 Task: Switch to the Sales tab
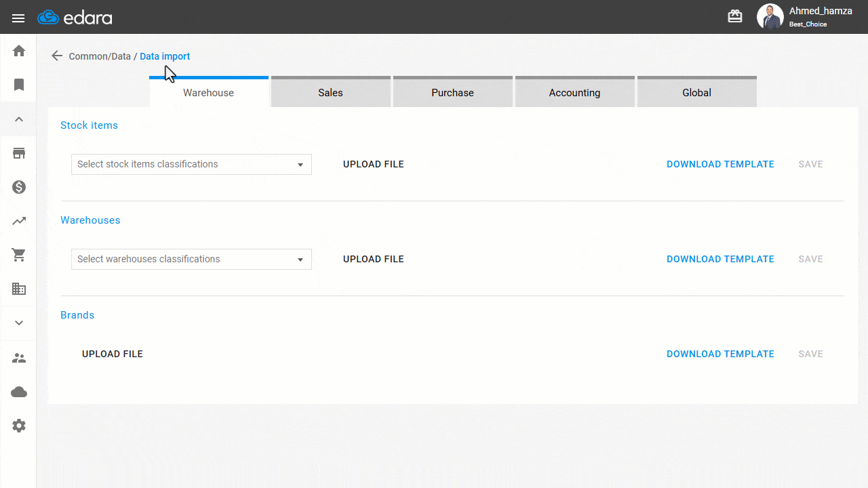coord(331,92)
